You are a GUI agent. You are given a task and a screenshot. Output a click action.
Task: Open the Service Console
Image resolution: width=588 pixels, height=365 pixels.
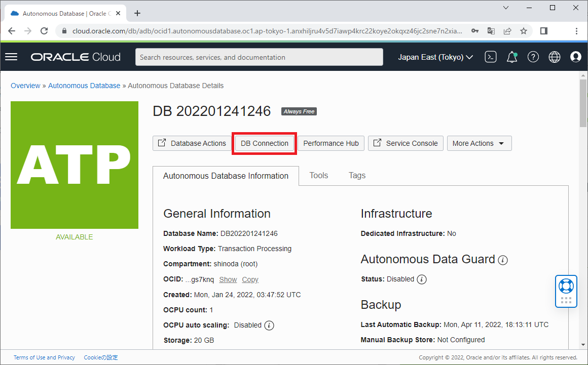[x=406, y=143]
